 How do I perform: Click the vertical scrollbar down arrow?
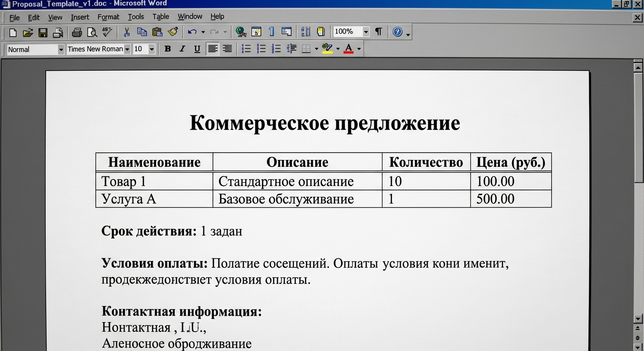638,320
